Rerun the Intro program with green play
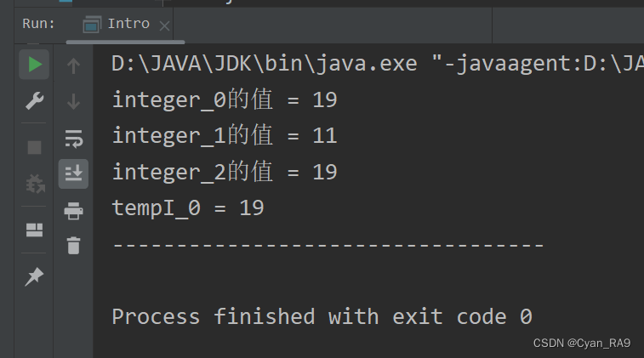The width and height of the screenshot is (644, 358). 35,65
